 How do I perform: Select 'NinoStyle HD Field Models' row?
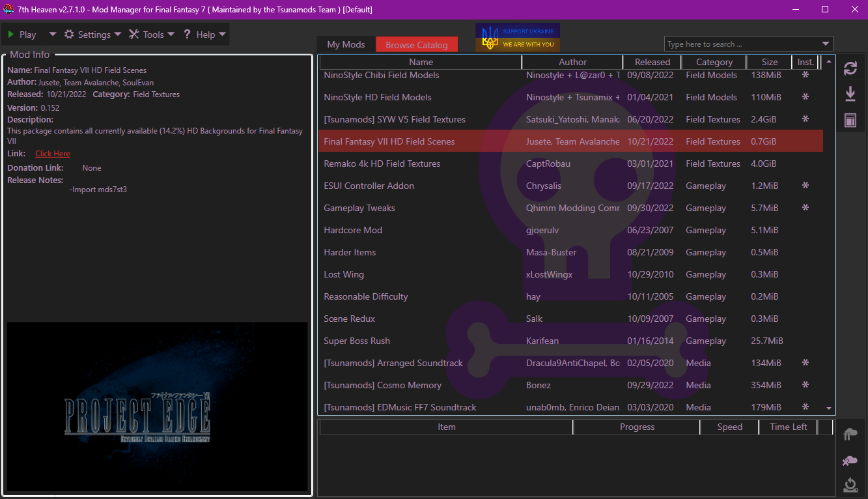point(570,97)
